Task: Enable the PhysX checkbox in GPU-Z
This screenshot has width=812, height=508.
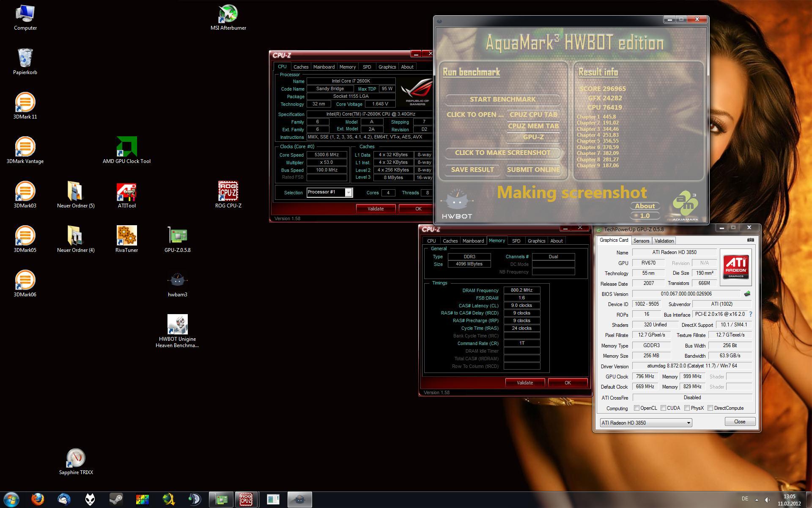Action: point(687,408)
